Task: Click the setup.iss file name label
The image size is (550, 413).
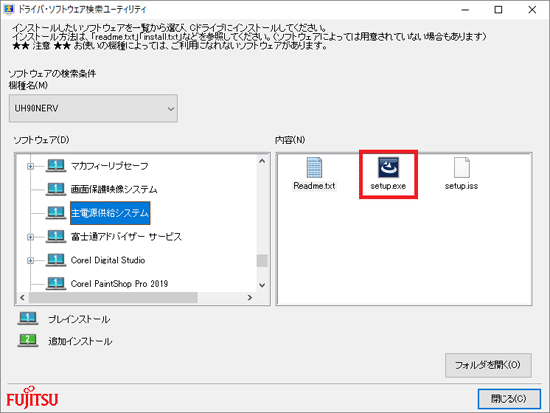Action: pos(462,186)
